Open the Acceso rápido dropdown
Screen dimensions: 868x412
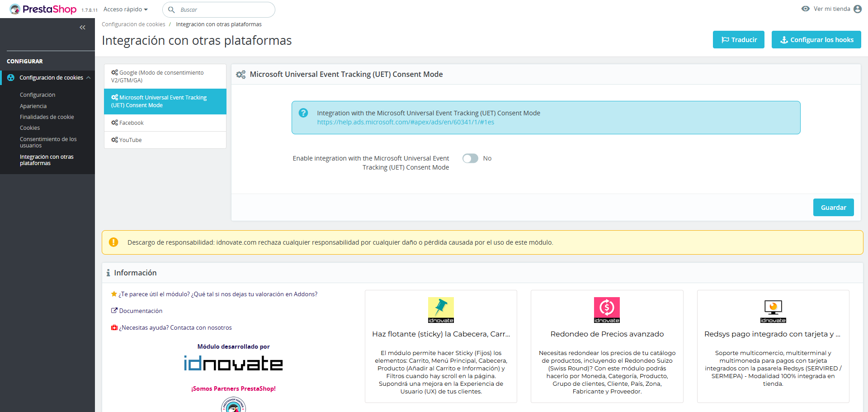(126, 9)
